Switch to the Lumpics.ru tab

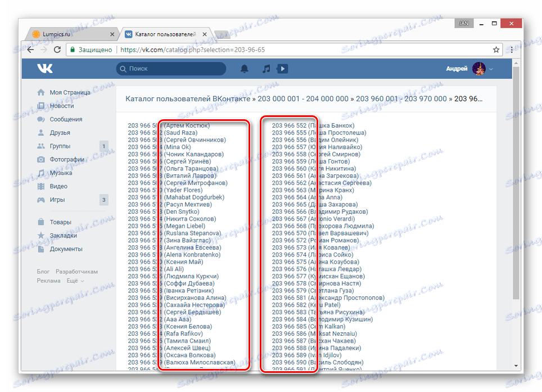tap(72, 34)
